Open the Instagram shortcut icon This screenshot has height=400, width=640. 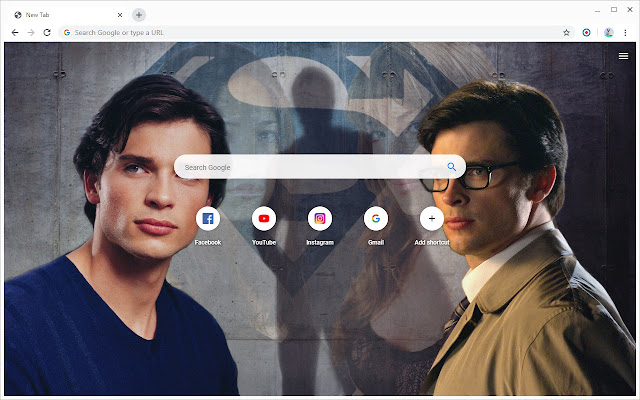point(320,219)
